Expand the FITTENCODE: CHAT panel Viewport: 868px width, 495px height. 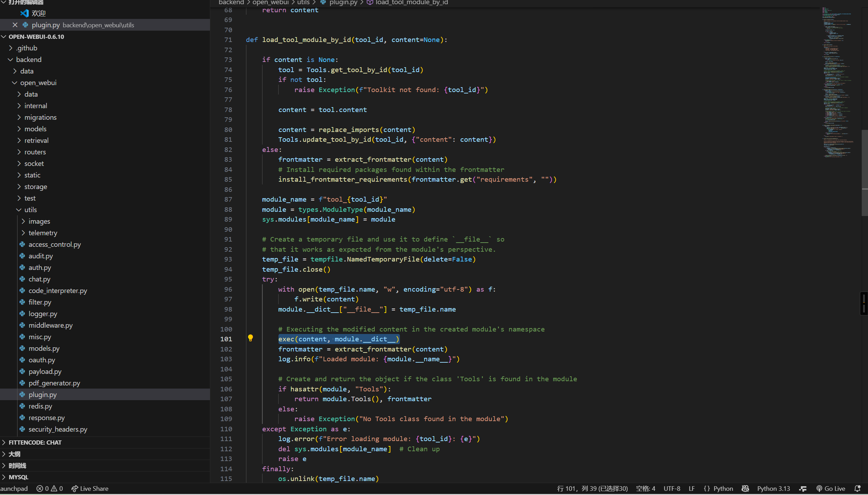(35, 442)
